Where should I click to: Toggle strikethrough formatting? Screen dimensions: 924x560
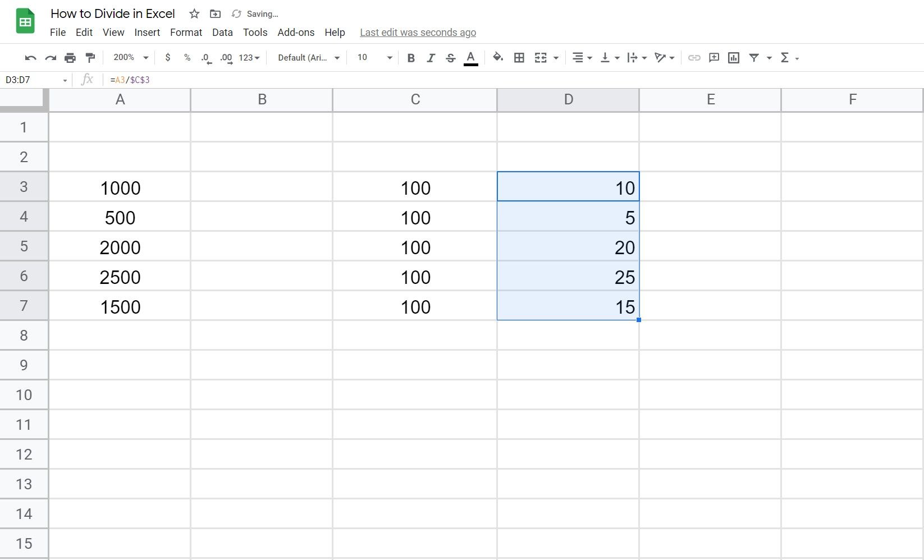pyautogui.click(x=450, y=57)
